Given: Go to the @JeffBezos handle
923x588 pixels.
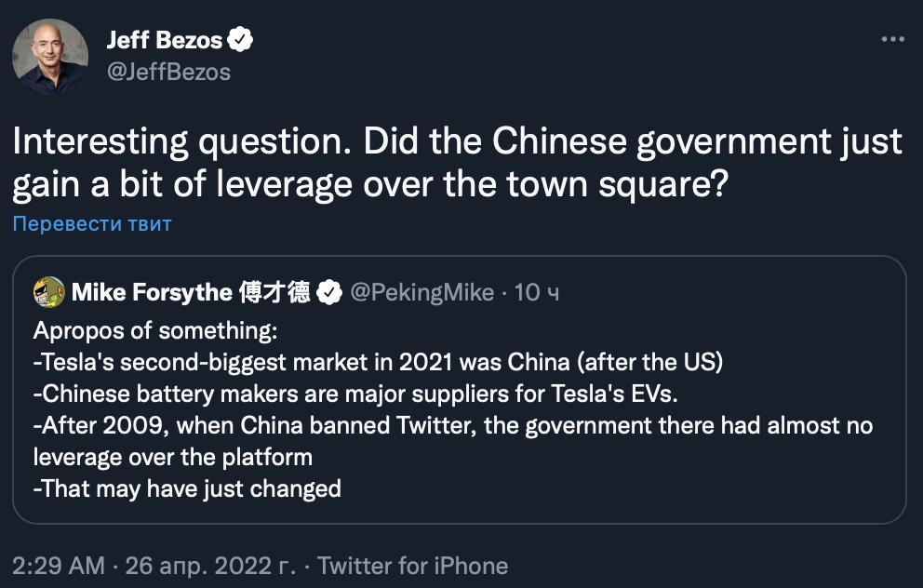Looking at the screenshot, I should point(168,72).
